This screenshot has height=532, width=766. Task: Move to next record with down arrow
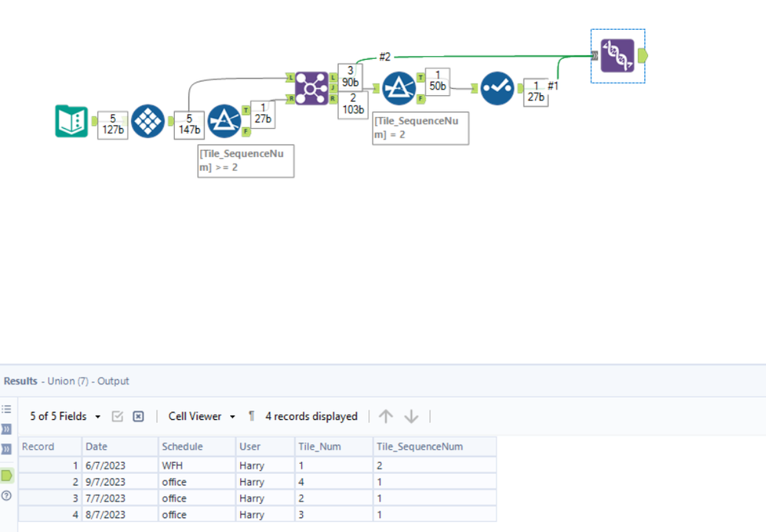click(x=411, y=416)
